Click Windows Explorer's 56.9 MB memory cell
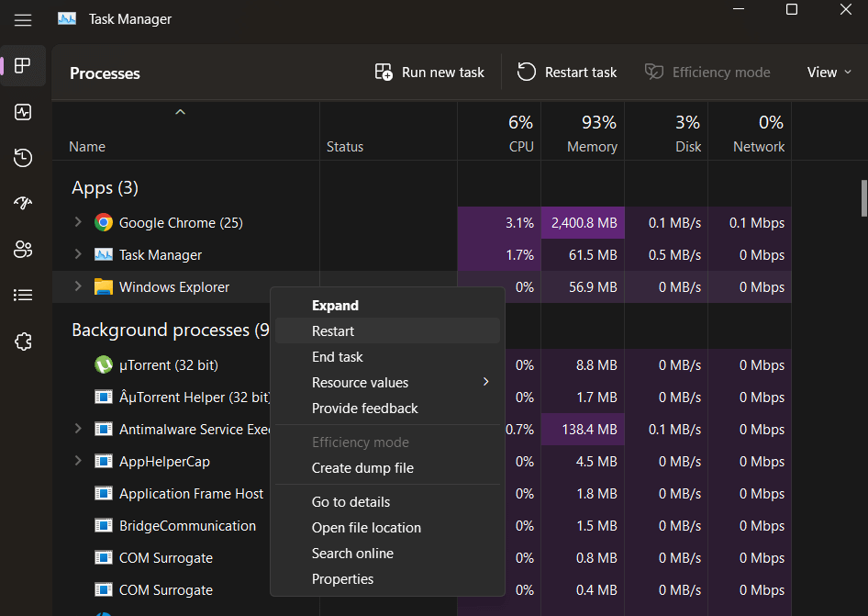Image resolution: width=868 pixels, height=616 pixels. [583, 287]
